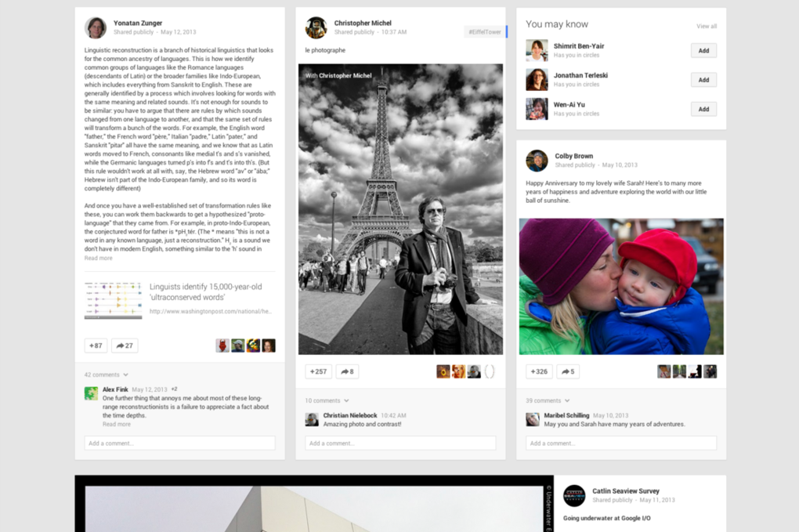
Task: Open Yonatan Zunger's profile avatar
Action: (96, 27)
